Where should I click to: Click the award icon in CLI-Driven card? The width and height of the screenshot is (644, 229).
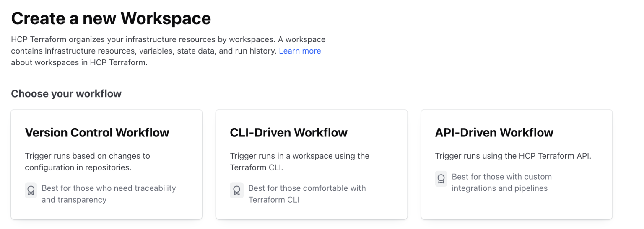[236, 190]
